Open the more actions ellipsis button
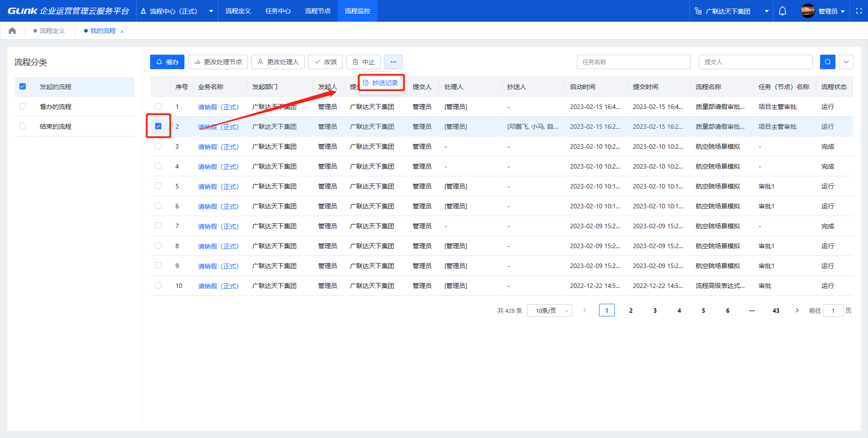868x438 pixels. tap(393, 62)
